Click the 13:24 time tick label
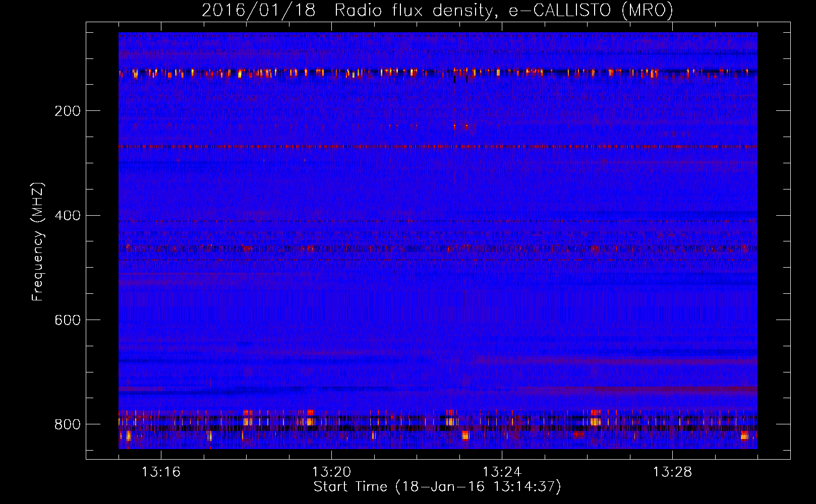Viewport: 816px width, 504px height. [x=502, y=472]
